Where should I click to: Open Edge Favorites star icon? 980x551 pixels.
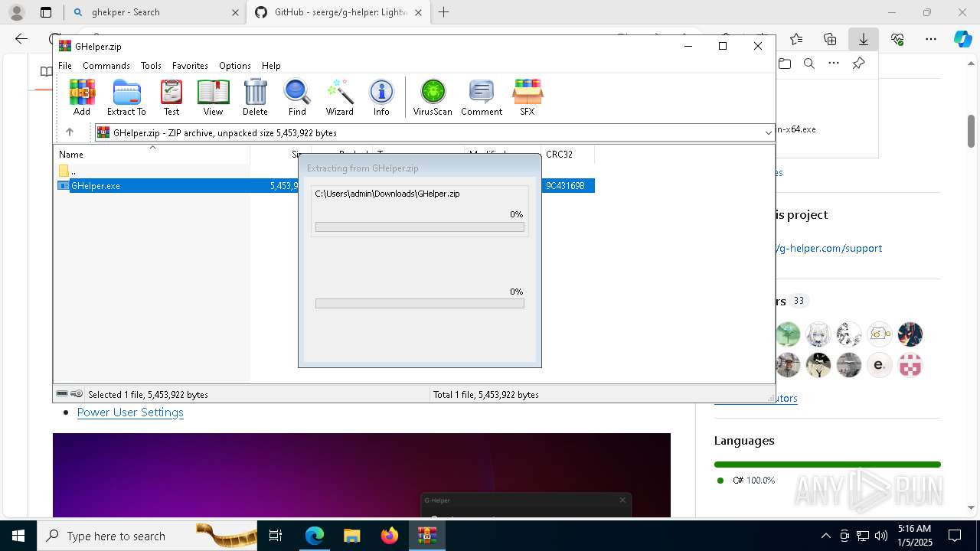click(796, 39)
